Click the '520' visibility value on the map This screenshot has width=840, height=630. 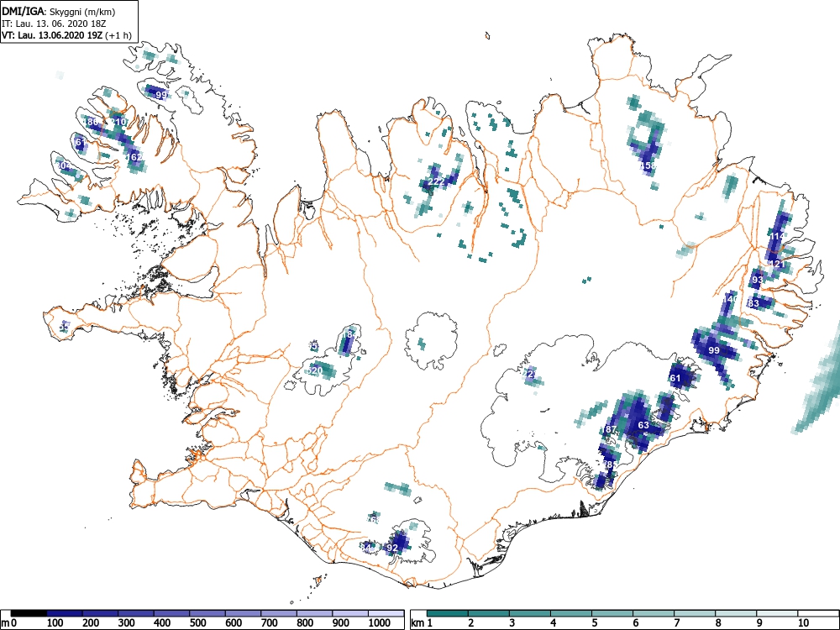pyautogui.click(x=316, y=370)
